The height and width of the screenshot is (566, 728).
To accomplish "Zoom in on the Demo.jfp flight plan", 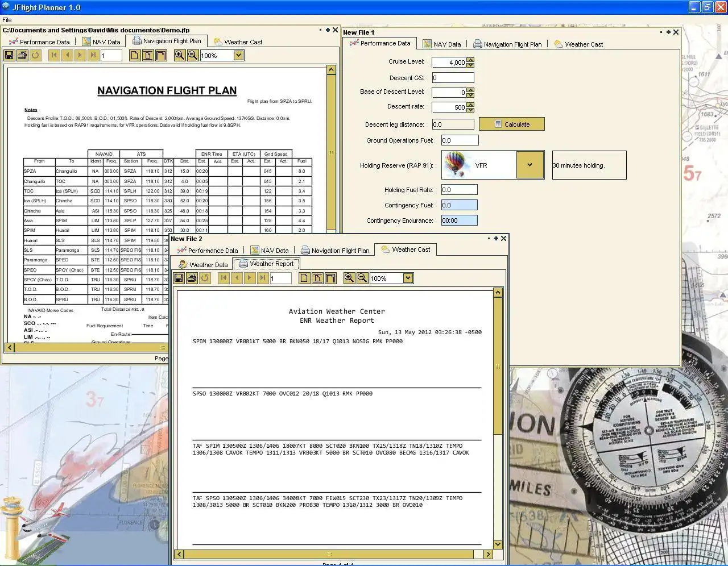I will [180, 55].
